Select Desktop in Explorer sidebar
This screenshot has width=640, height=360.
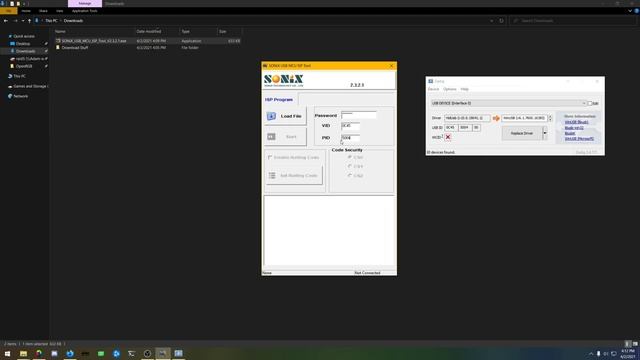(23, 44)
